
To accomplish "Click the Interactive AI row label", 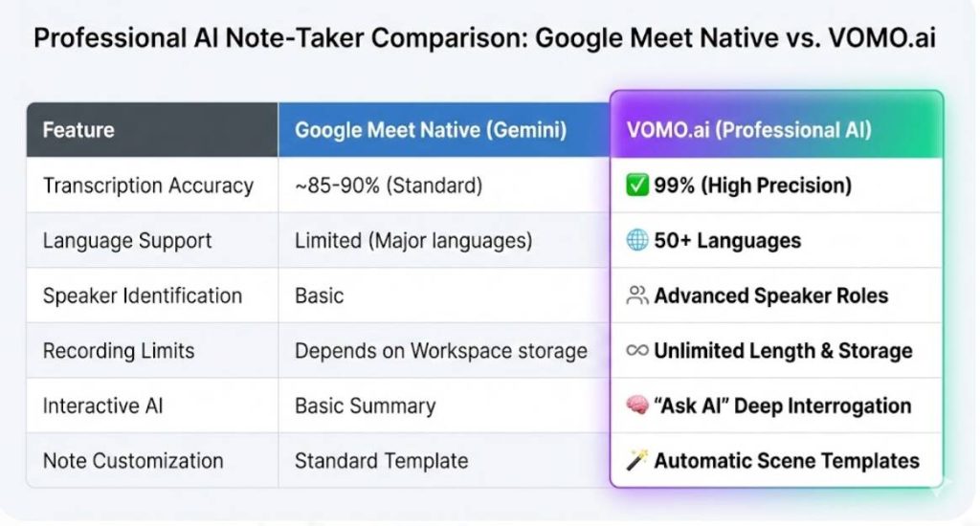I will [103, 405].
